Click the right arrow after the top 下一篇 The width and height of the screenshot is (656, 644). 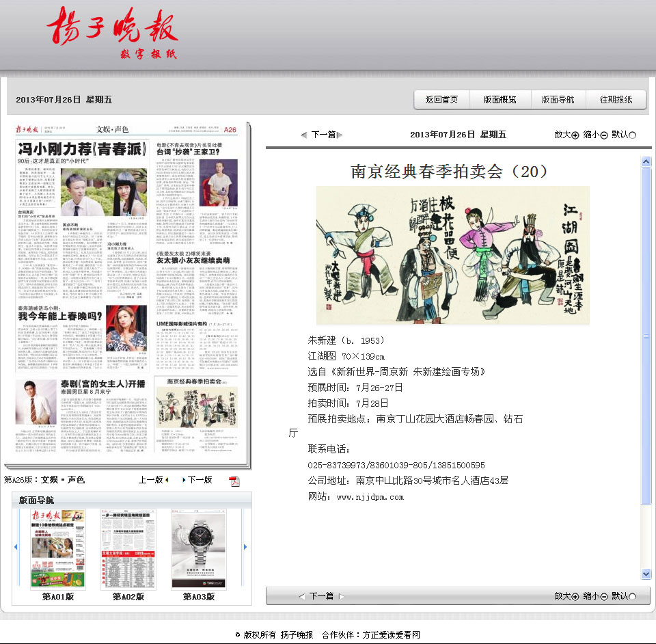pyautogui.click(x=340, y=135)
